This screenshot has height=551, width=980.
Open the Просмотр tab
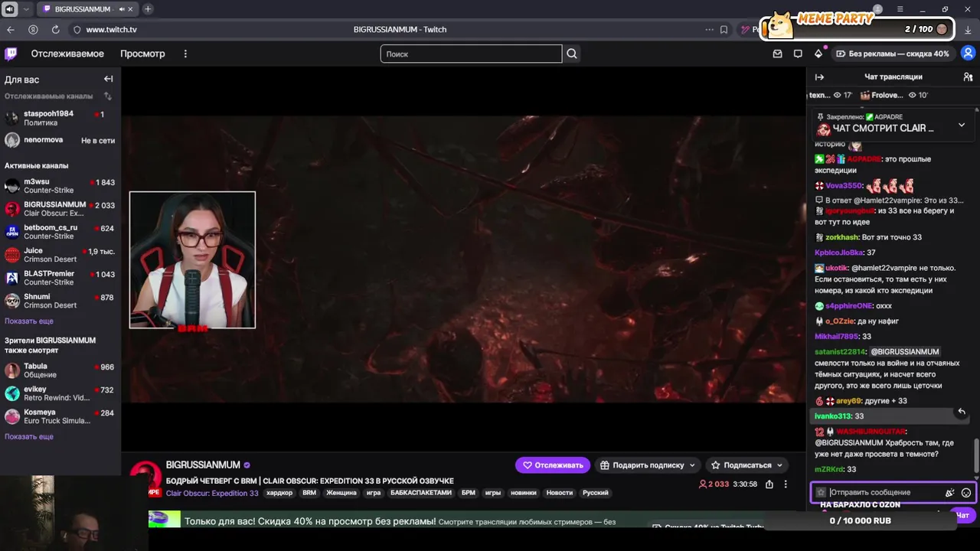(x=142, y=54)
